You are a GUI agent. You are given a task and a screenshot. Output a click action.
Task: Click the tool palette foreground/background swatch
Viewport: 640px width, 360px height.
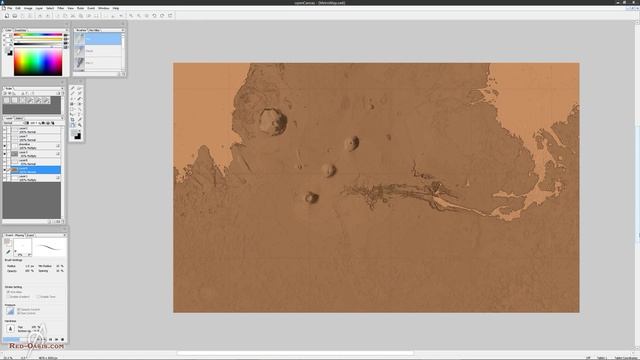pos(76,134)
